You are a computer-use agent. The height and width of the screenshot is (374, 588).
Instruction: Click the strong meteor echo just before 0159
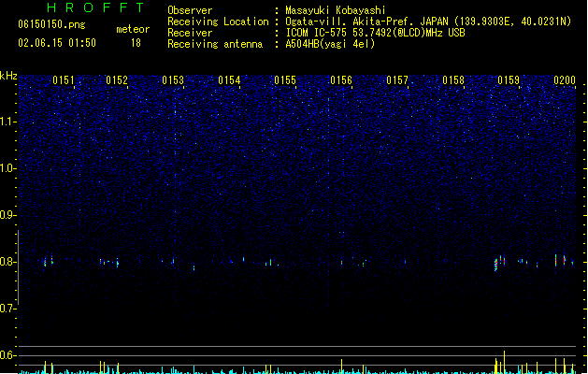(496, 265)
